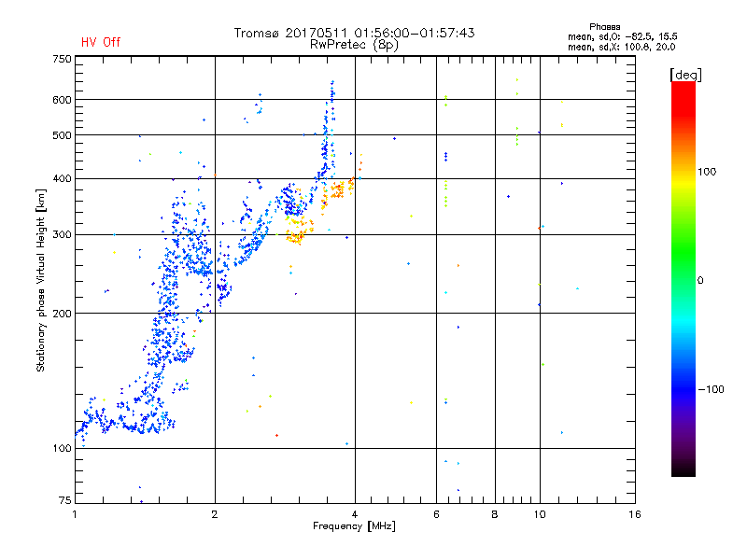Viewport: 747px width, 560px height.
Task: Click the 'mean, sd,O: -82.5, 15.5' line
Action: pyautogui.click(x=623, y=36)
